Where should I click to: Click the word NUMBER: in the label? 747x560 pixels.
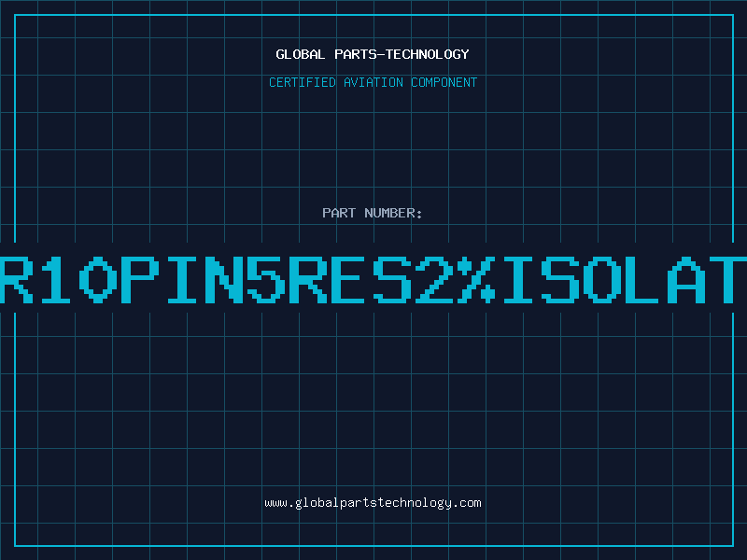pyautogui.click(x=391, y=213)
